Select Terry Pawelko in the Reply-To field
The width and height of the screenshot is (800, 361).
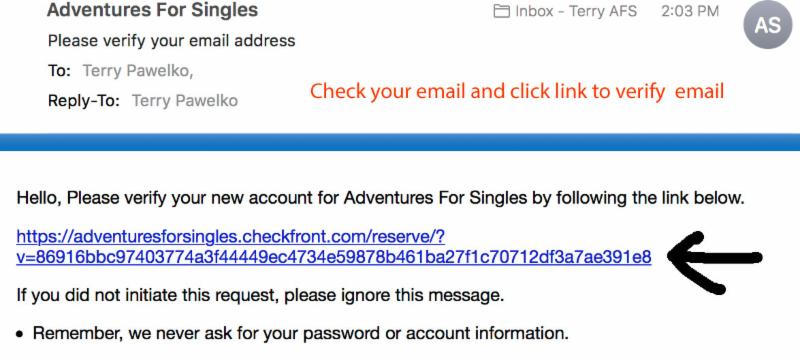point(185,100)
